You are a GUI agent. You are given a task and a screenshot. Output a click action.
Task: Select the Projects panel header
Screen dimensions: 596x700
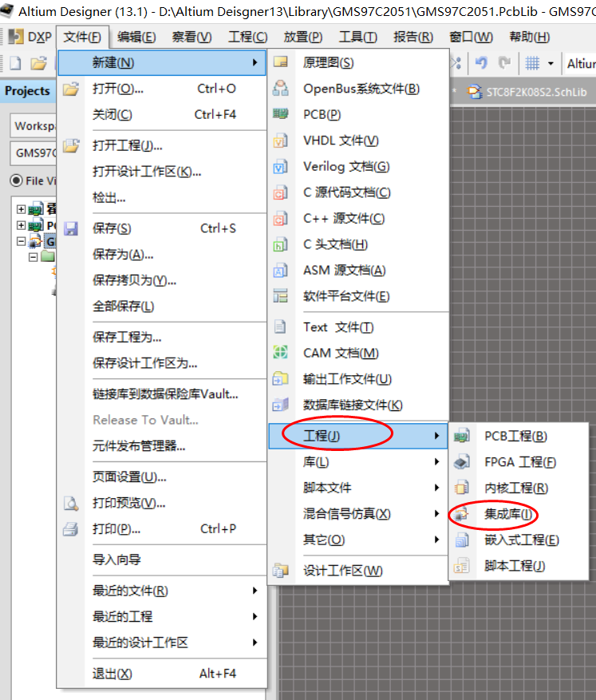click(x=28, y=91)
